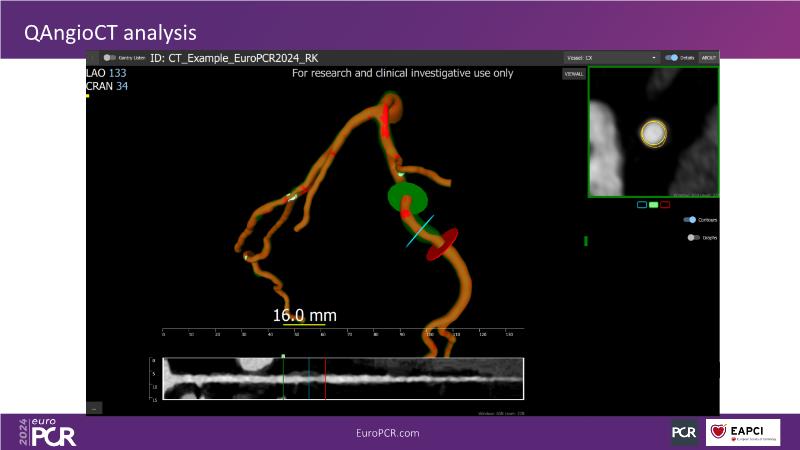The width and height of the screenshot is (800, 450).
Task: Click the blue marker line in straightened view
Action: pos(308,379)
